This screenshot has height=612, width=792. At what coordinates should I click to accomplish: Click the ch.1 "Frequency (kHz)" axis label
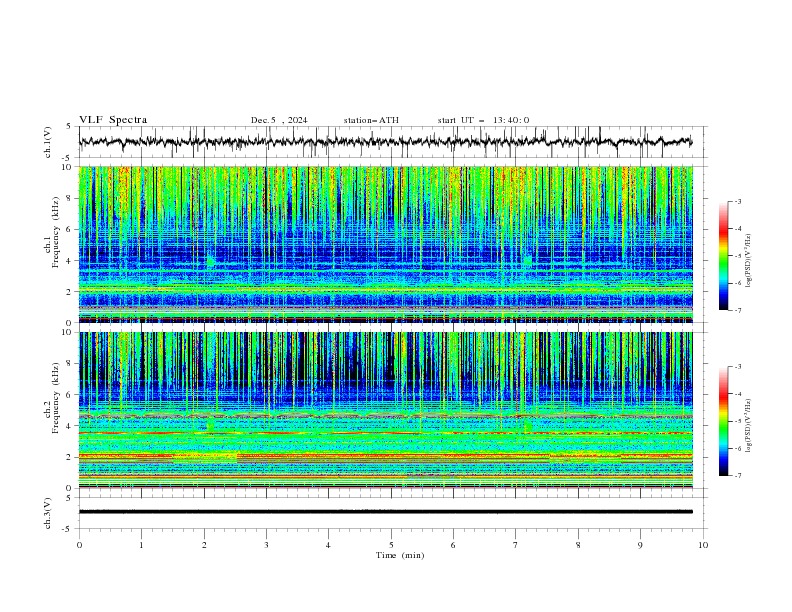click(56, 230)
